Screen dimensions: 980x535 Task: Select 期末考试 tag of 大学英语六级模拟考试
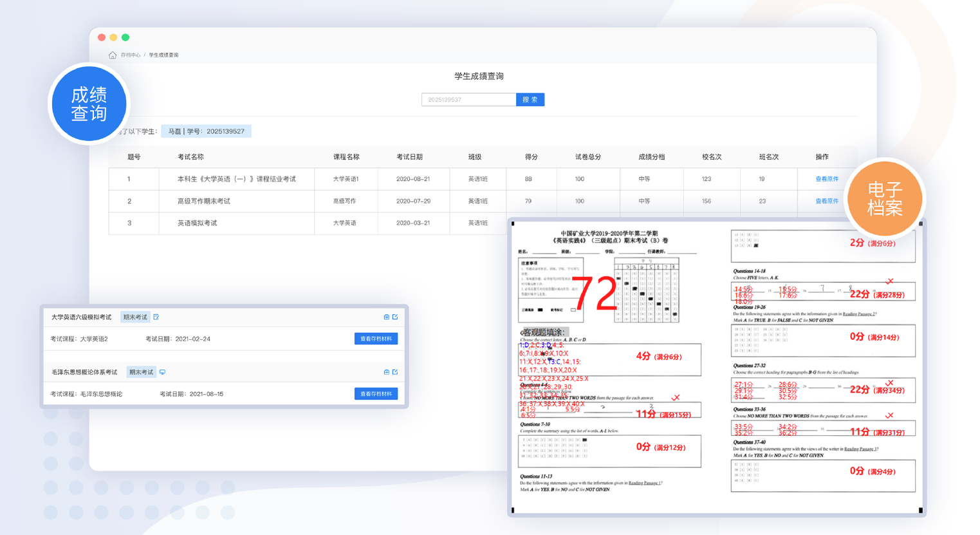point(135,317)
